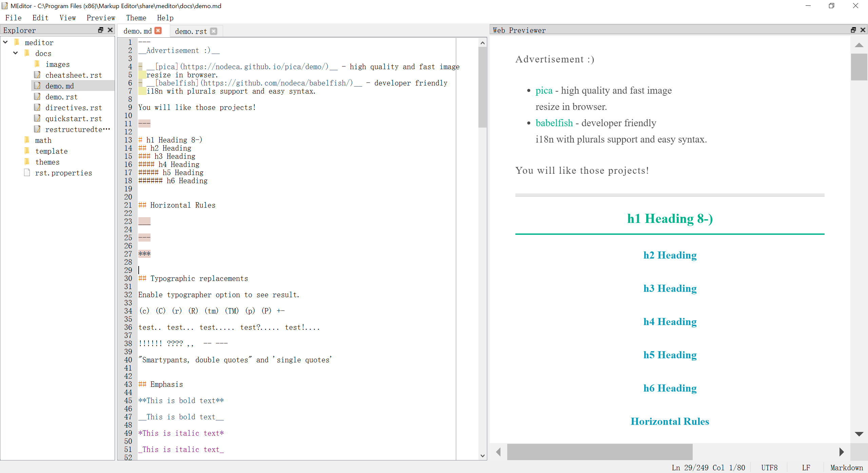This screenshot has width=868, height=473.
Task: Close the demo.rst tab icon
Action: [x=213, y=31]
